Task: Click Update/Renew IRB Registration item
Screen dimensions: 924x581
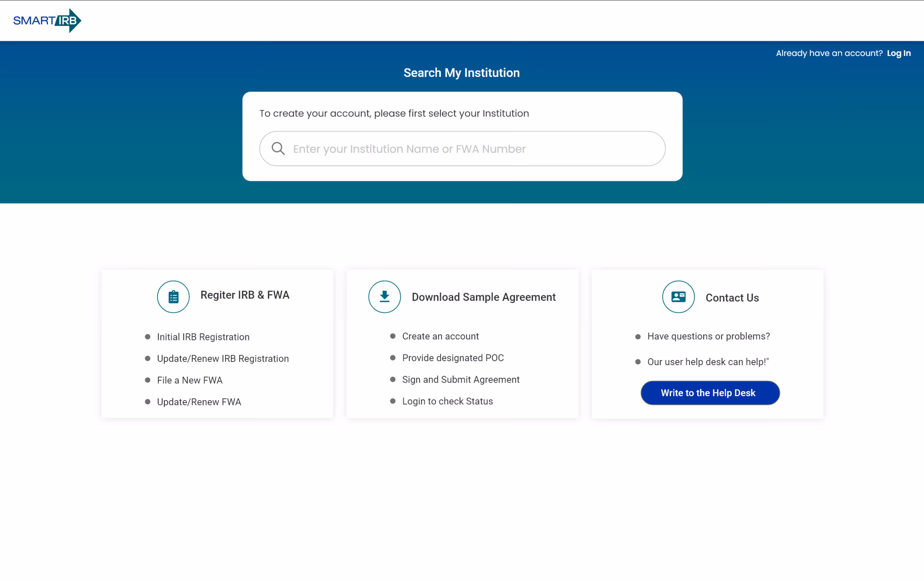Action: 222,359
